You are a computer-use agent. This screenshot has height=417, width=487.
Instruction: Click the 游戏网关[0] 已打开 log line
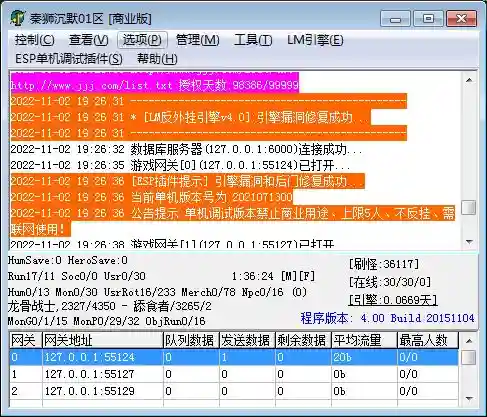pos(180,165)
